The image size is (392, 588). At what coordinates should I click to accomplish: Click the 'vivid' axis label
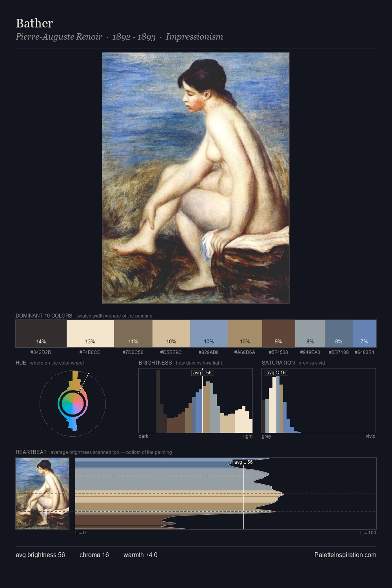370,436
